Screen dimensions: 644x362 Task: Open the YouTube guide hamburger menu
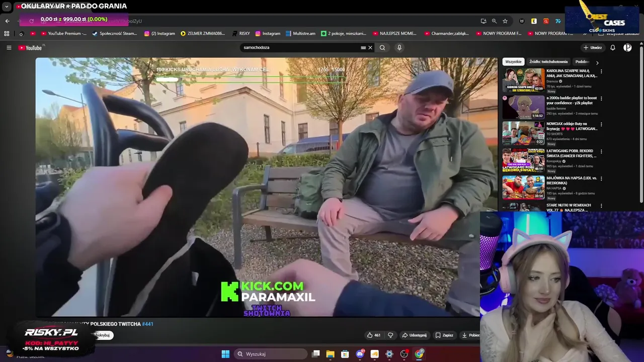click(x=9, y=48)
